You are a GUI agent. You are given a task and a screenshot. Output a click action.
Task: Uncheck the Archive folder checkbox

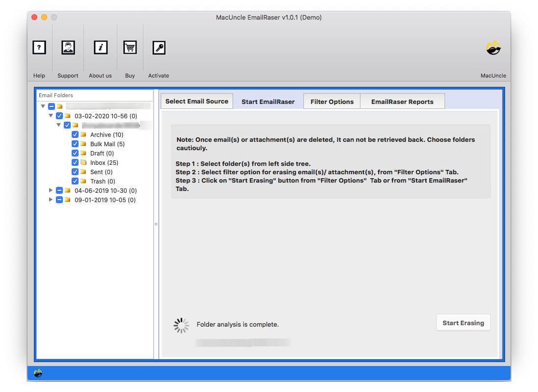[75, 134]
